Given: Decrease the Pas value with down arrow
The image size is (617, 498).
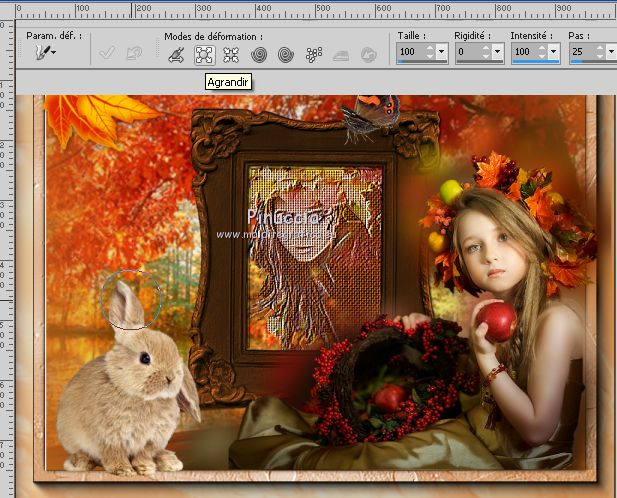Looking at the screenshot, I should click(600, 55).
